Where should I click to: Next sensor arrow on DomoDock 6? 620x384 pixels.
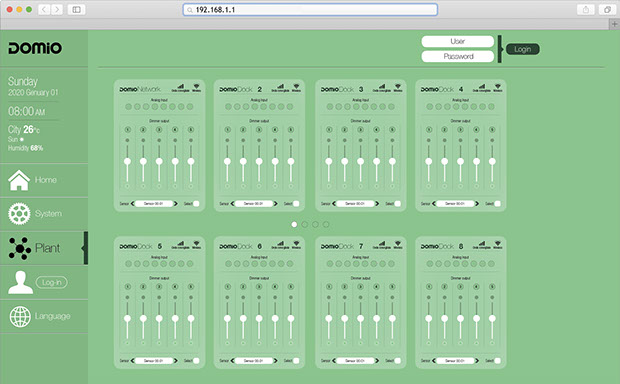coord(276,361)
